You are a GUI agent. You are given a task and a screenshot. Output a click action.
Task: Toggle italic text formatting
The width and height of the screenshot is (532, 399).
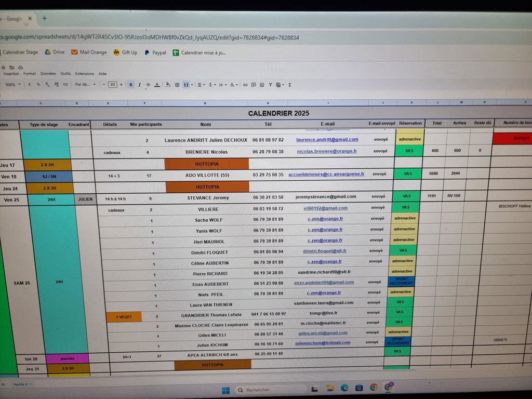(139, 85)
